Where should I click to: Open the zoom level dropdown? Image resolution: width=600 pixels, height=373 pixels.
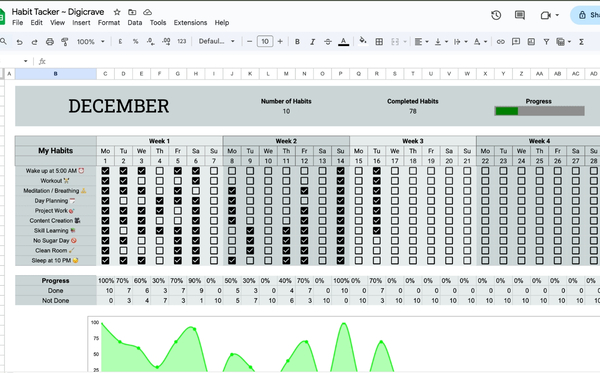coord(91,42)
